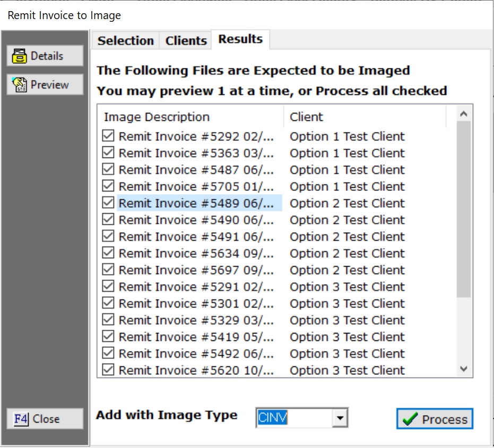Screen dimensions: 494x448
Task: Click the F4 Close icon
Action: [x=21, y=419]
